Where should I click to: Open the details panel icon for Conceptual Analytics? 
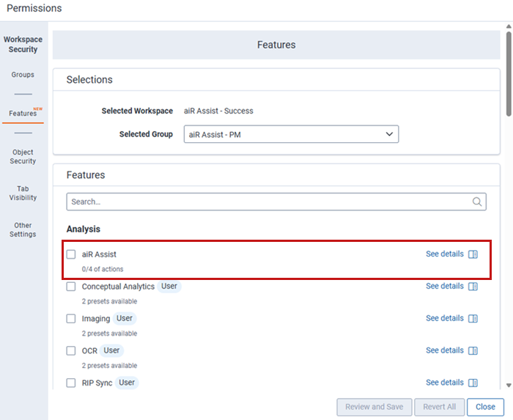point(473,286)
